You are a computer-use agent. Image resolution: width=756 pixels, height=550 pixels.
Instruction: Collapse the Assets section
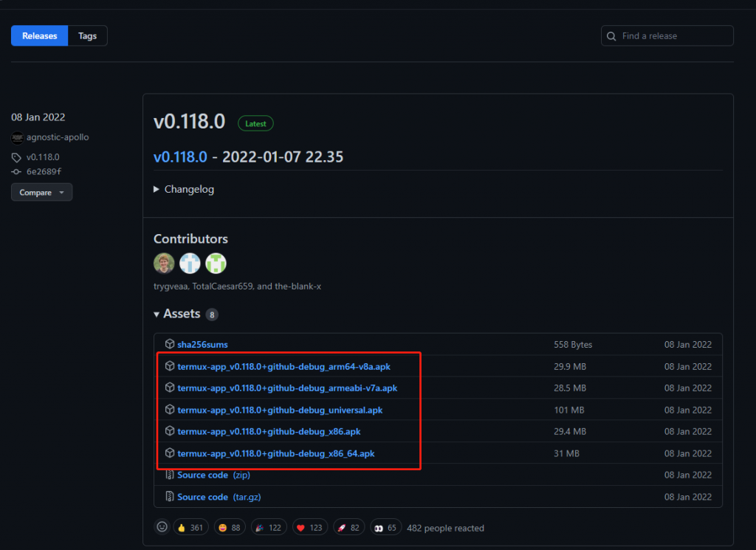pyautogui.click(x=177, y=314)
